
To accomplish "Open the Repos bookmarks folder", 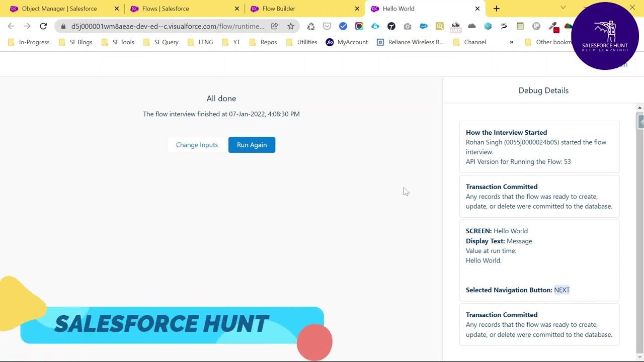I will pos(263,42).
